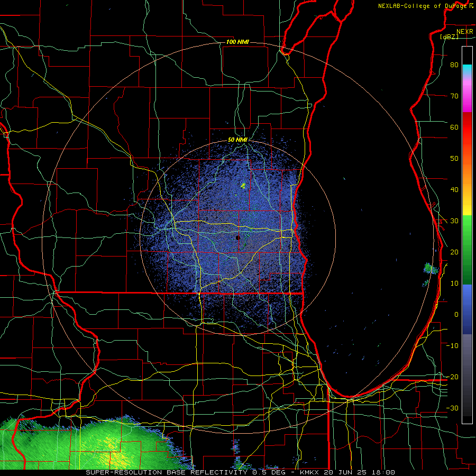Image resolution: width=476 pixels, height=476 pixels.
Task: Click the red segment of the color bar
Action: (x=467, y=128)
